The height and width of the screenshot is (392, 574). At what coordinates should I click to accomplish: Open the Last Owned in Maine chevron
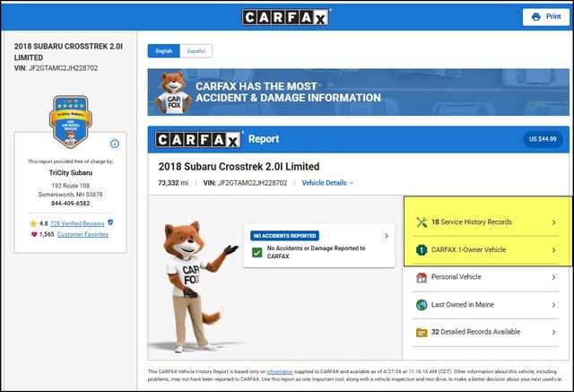pos(553,305)
